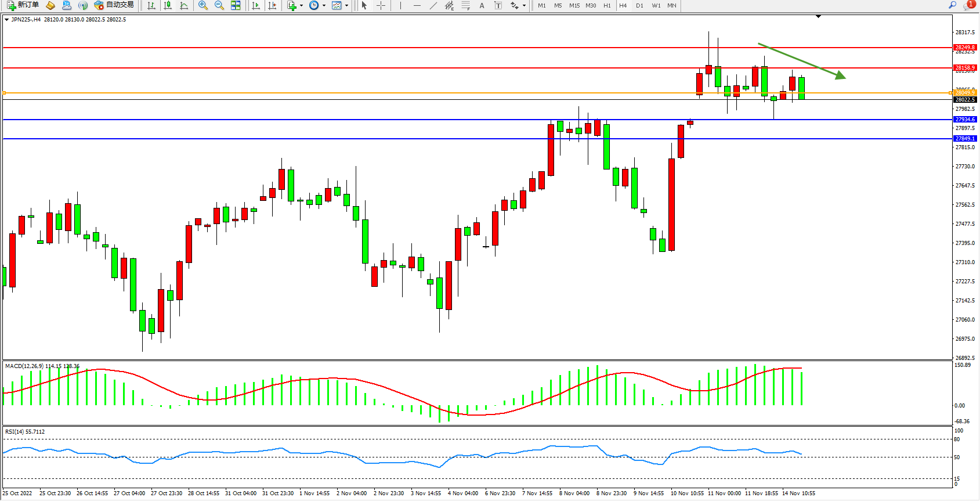Viewport: 980px width, 501px height.
Task: Zoom in on the chart
Action: click(x=203, y=5)
